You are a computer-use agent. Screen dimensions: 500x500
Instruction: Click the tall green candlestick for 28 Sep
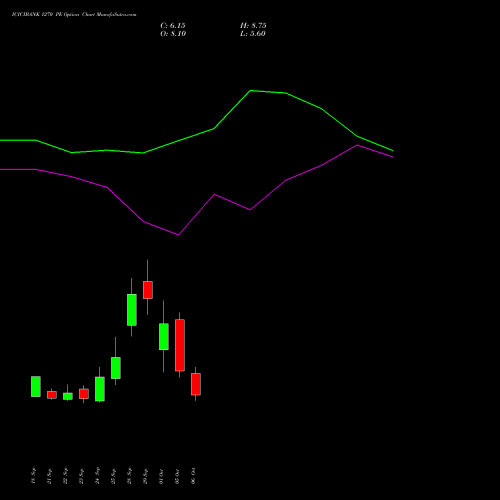point(132,310)
